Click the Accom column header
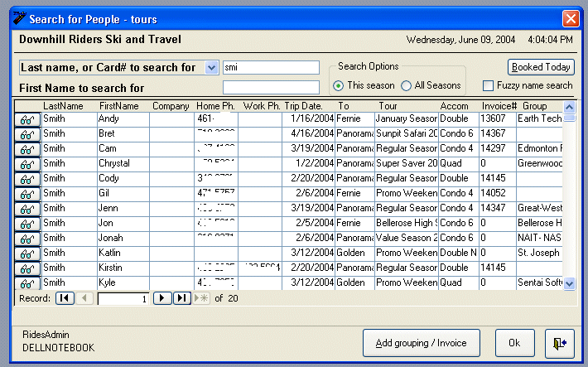588x367 pixels. (454, 106)
